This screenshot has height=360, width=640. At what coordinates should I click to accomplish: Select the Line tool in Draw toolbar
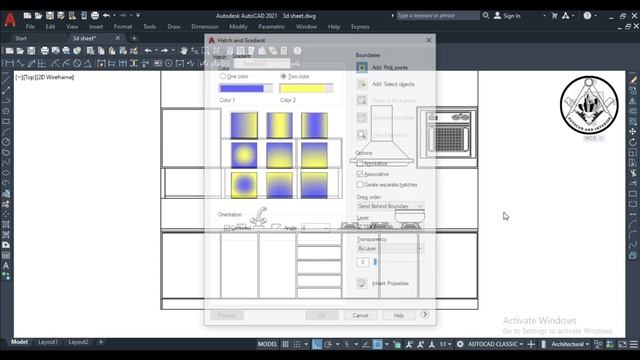[x=6, y=80]
